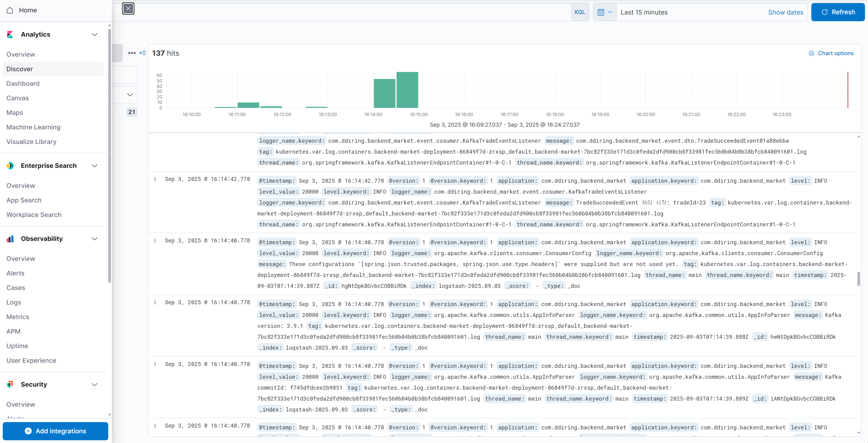Open the calendar quick date menu
The height and width of the screenshot is (443, 868).
[605, 12]
